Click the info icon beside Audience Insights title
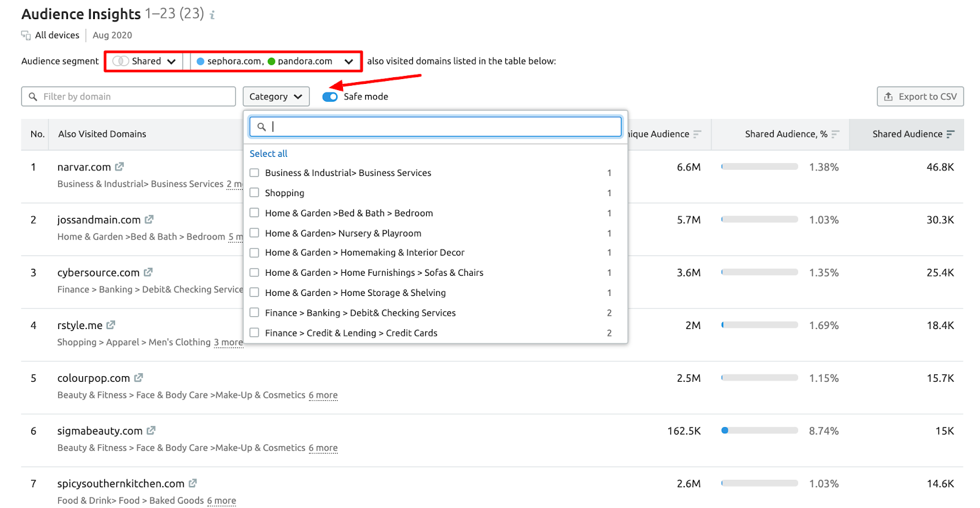The width and height of the screenshot is (980, 508). pos(213,15)
